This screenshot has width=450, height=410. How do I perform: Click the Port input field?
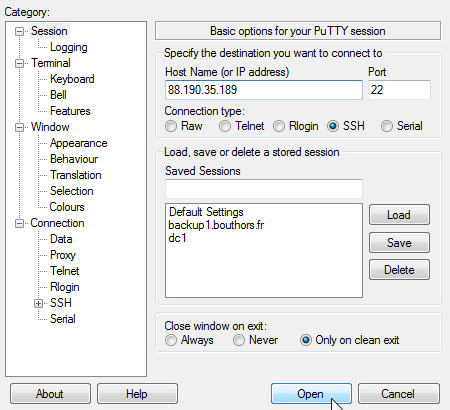399,90
